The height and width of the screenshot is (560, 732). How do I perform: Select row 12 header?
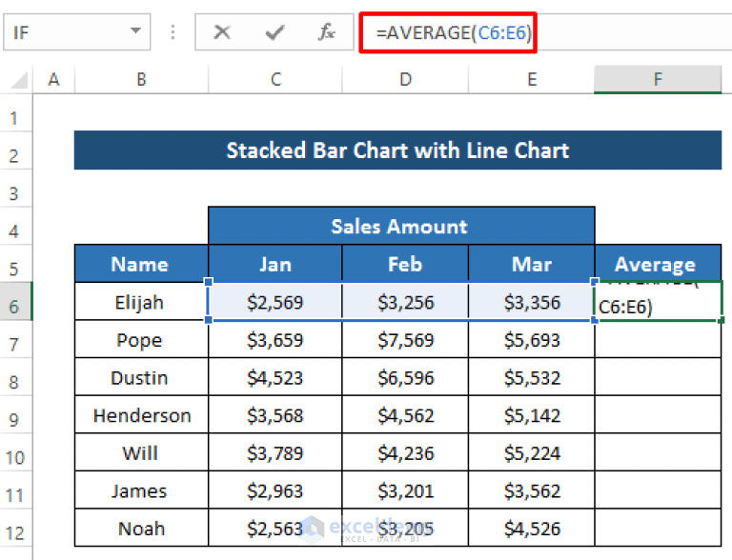(x=16, y=529)
